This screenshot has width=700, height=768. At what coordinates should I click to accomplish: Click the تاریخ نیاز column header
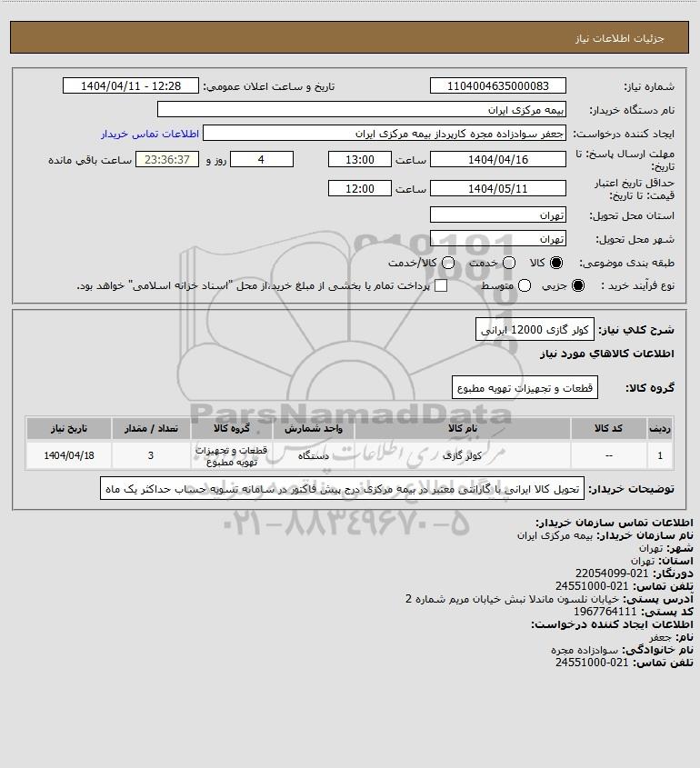[68, 428]
